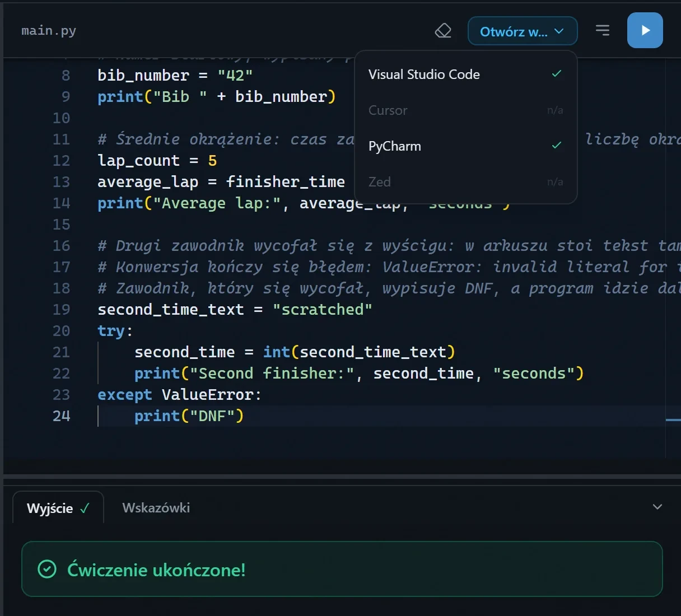Click line number 24 in the gutter

[62, 416]
